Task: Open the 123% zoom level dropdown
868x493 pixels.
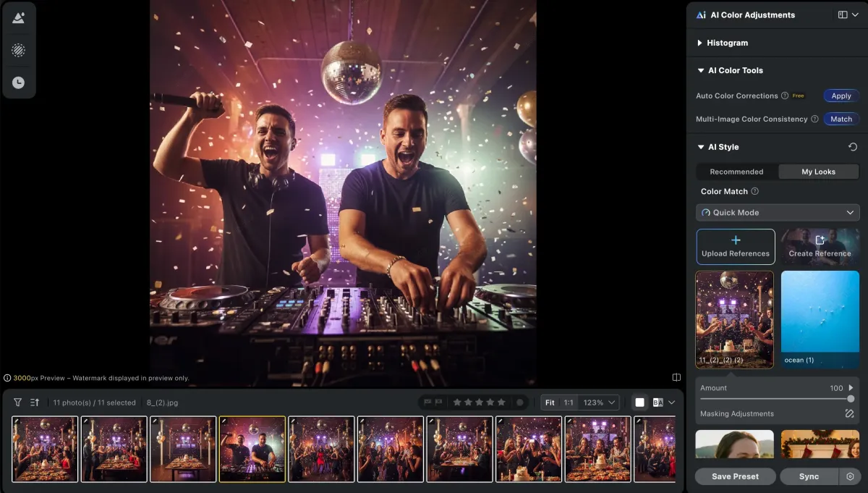Action: tap(602, 403)
